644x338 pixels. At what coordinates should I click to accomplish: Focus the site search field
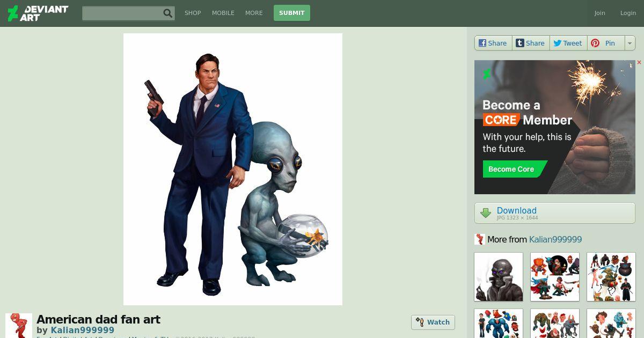click(128, 13)
